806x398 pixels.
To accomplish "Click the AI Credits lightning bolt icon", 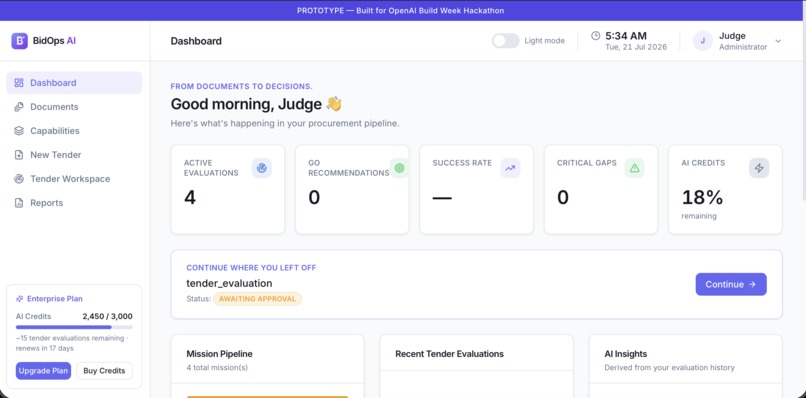I will (x=759, y=168).
